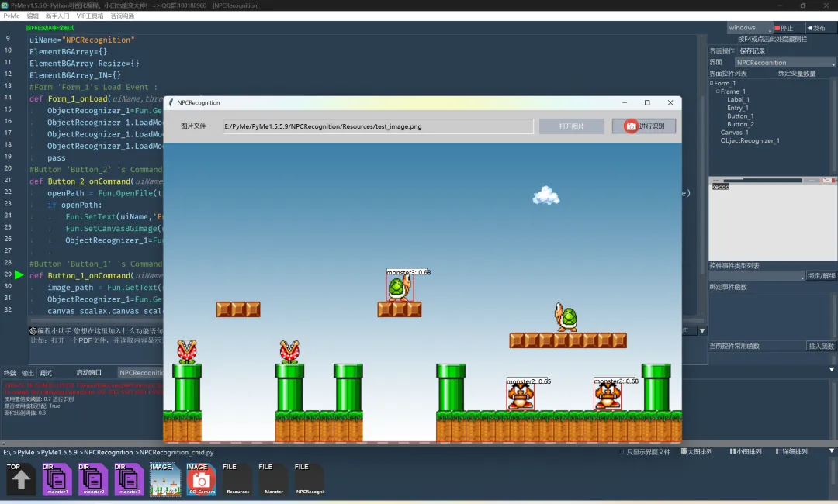Click the 停止 button

click(788, 28)
